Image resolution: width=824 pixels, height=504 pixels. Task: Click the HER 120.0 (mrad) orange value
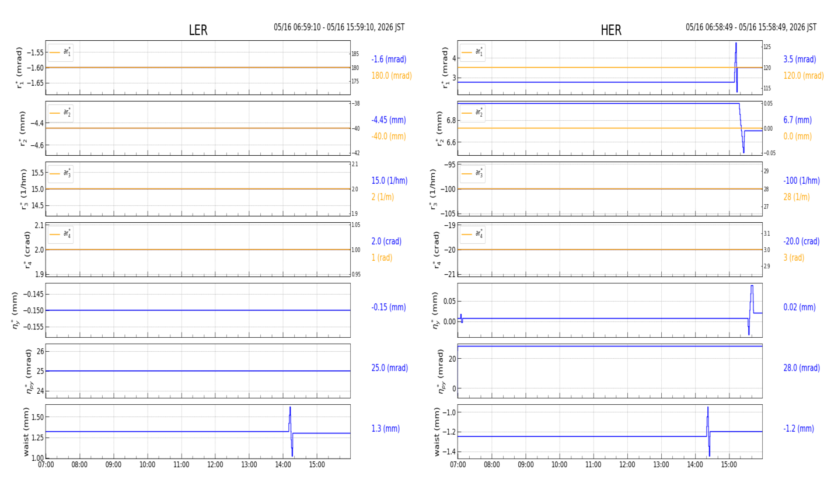[x=804, y=76]
